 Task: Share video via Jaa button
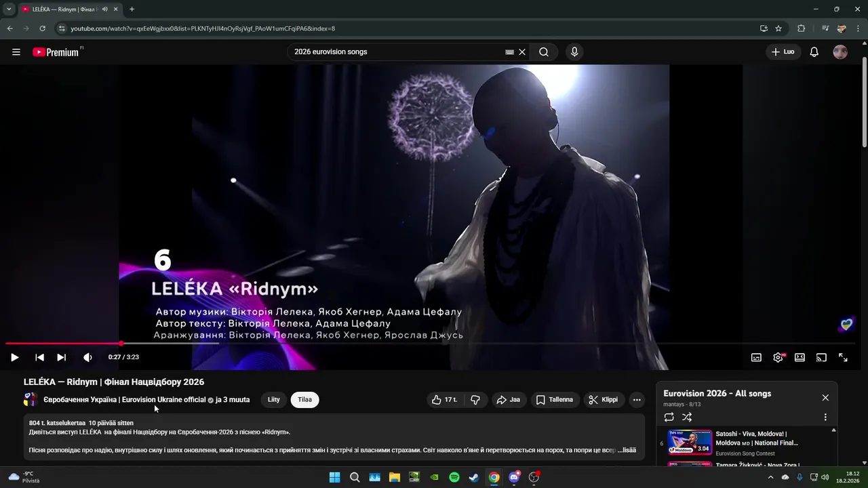click(509, 400)
